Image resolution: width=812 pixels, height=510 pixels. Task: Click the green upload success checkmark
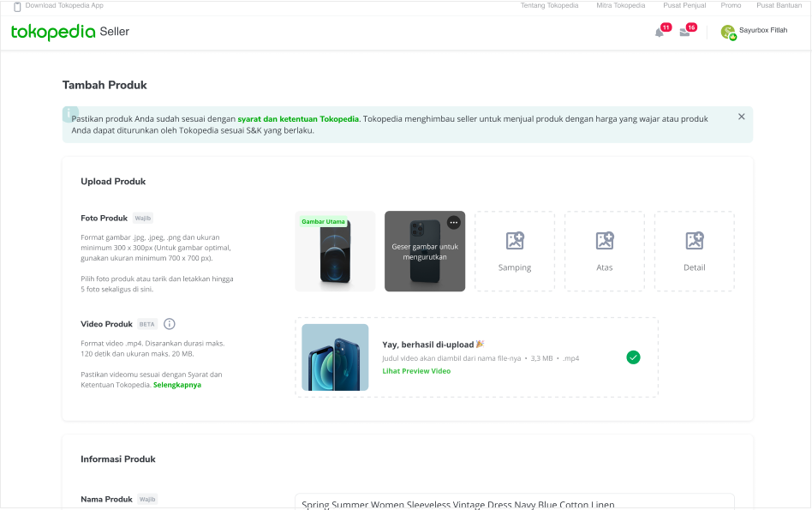[x=633, y=357]
